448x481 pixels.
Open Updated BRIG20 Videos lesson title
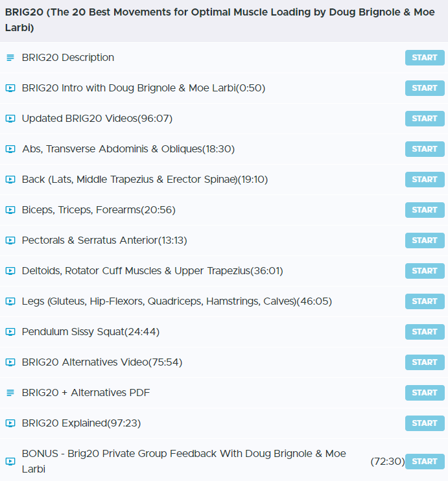pos(97,119)
